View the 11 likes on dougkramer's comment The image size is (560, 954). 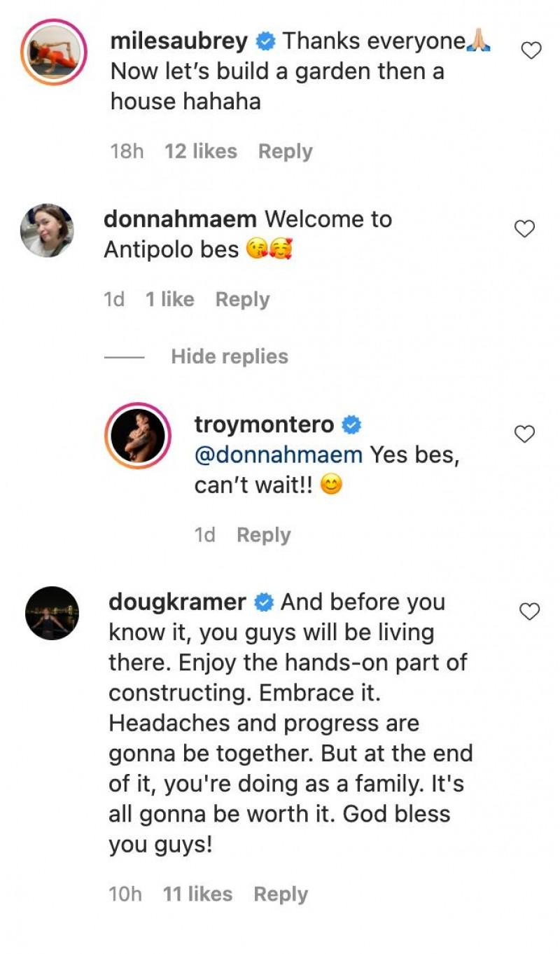[x=197, y=894]
